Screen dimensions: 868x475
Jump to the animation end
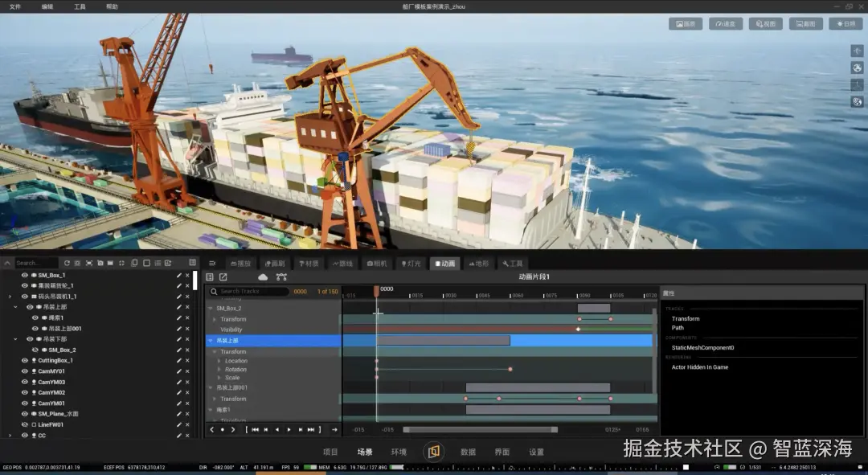point(311,430)
